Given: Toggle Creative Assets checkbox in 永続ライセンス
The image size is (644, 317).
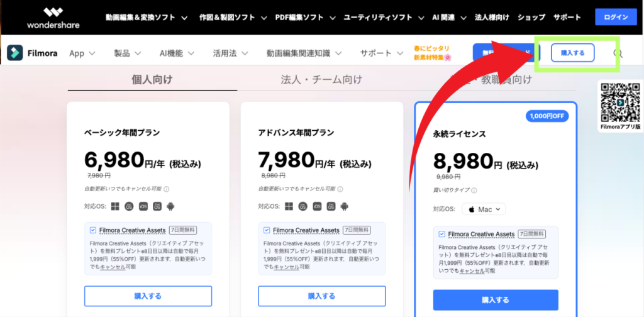Looking at the screenshot, I should click(441, 234).
